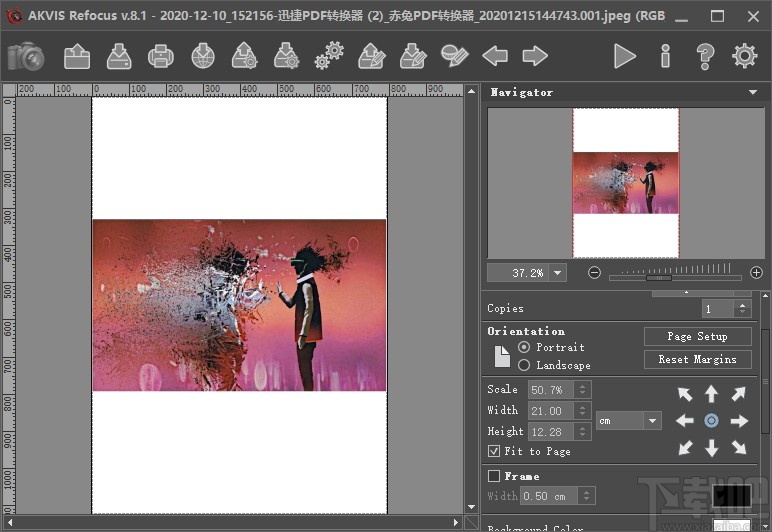Viewport: 772px width, 532px height.
Task: Open the Help question mark icon
Action: (x=705, y=56)
